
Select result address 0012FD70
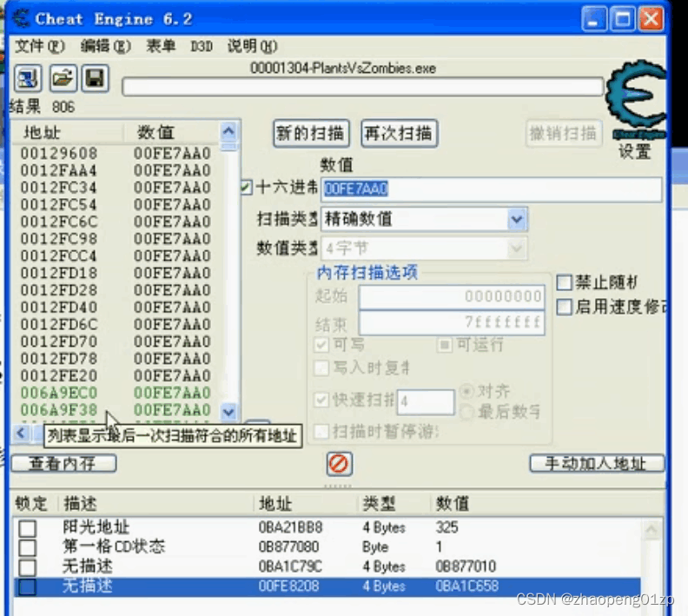pos(59,341)
